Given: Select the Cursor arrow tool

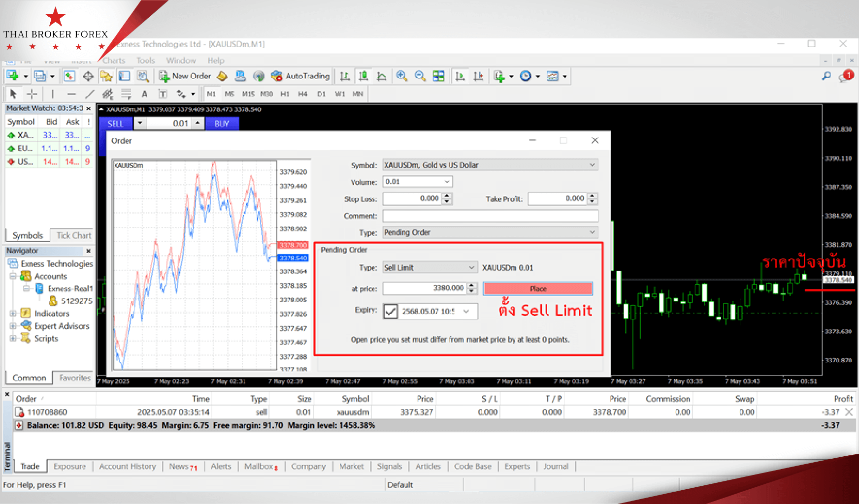Looking at the screenshot, I should [13, 94].
